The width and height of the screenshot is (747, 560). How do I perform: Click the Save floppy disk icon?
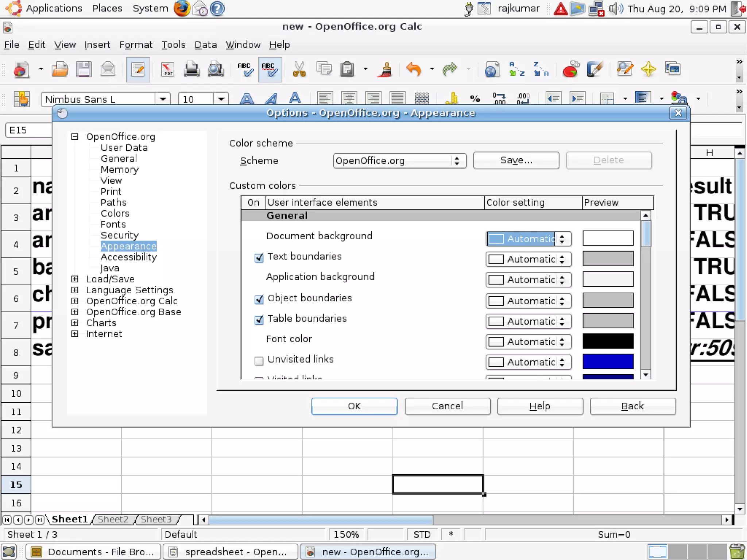coord(84,69)
